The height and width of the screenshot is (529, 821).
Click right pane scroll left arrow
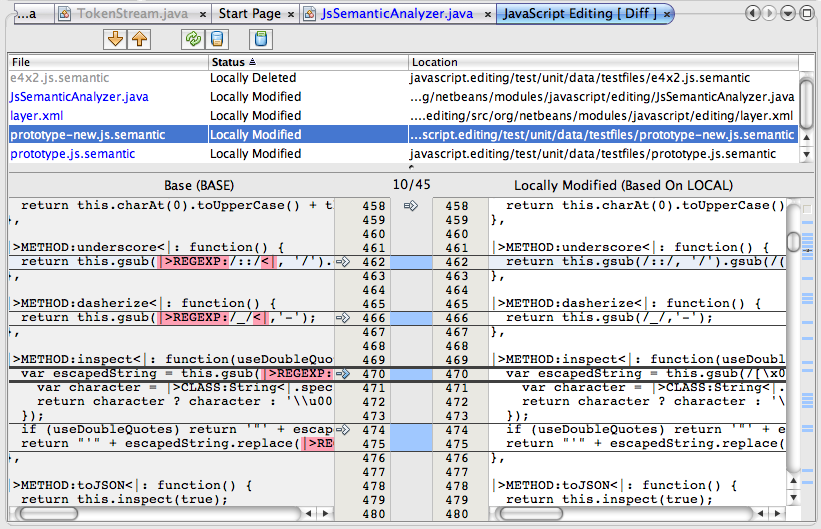tap(760, 514)
